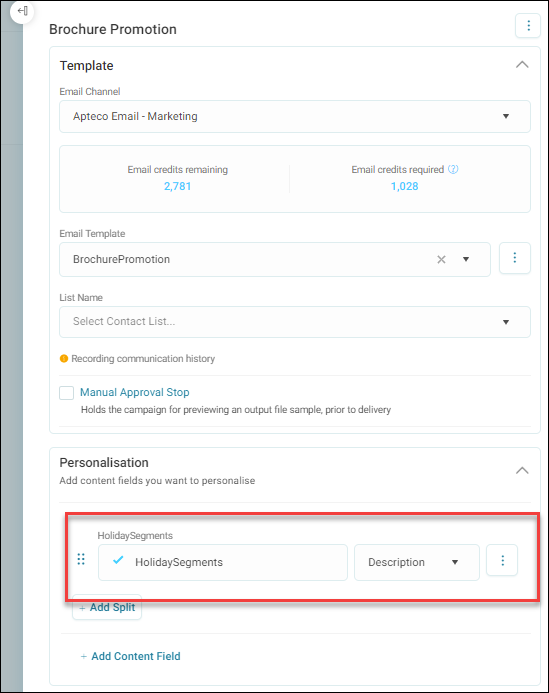Screen dimensions: 549x693
Task: Open the Select Contact List dropdown
Action: [x=295, y=322]
